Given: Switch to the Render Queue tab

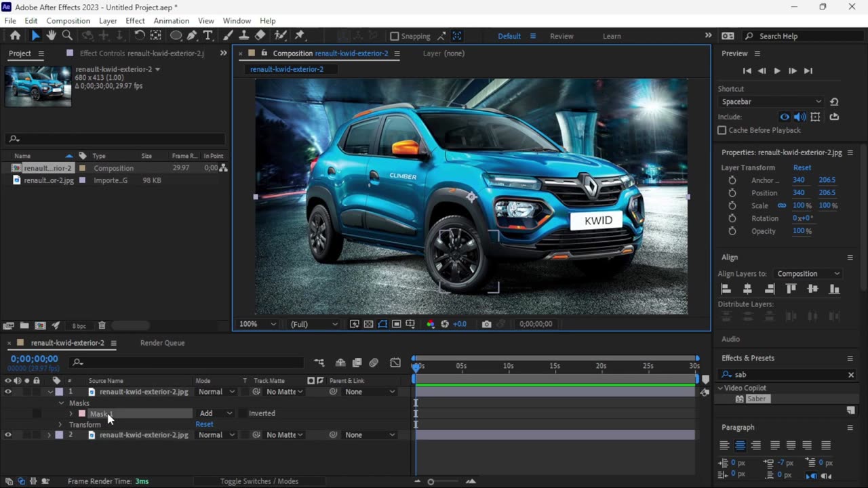Looking at the screenshot, I should [x=163, y=343].
